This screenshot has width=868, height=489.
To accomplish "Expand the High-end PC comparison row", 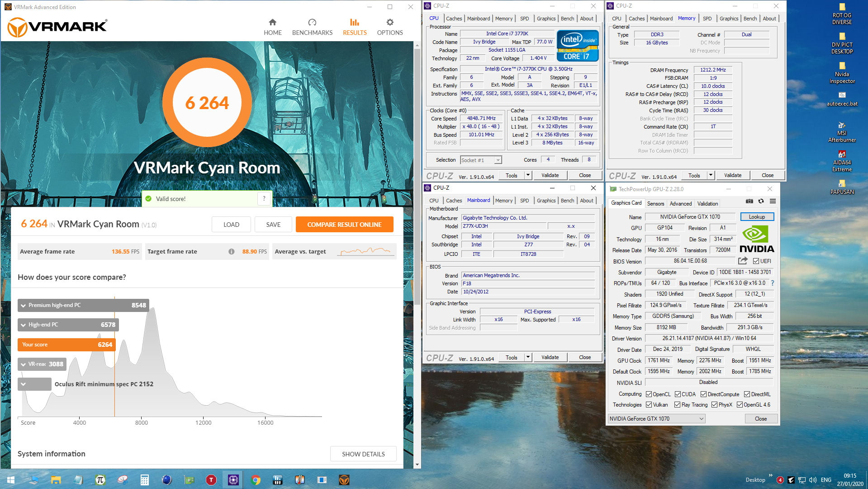I will pos(23,325).
